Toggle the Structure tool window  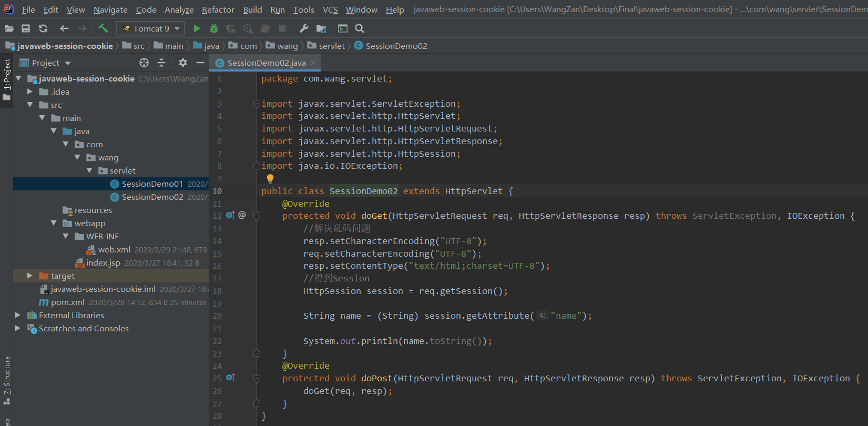click(x=7, y=375)
